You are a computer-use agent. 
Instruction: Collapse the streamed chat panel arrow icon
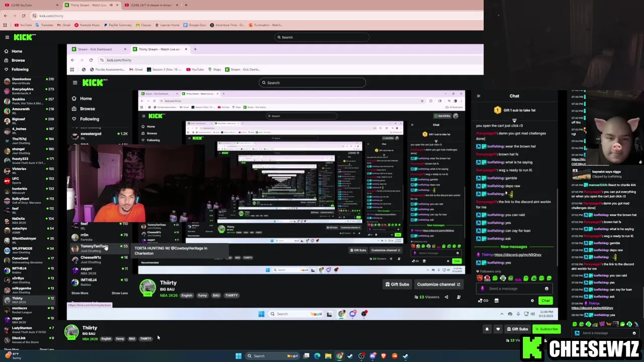(x=478, y=96)
